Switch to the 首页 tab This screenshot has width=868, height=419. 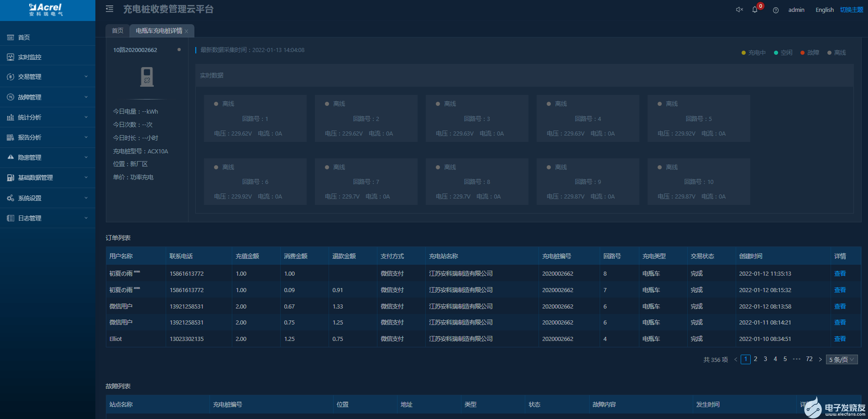click(x=117, y=31)
